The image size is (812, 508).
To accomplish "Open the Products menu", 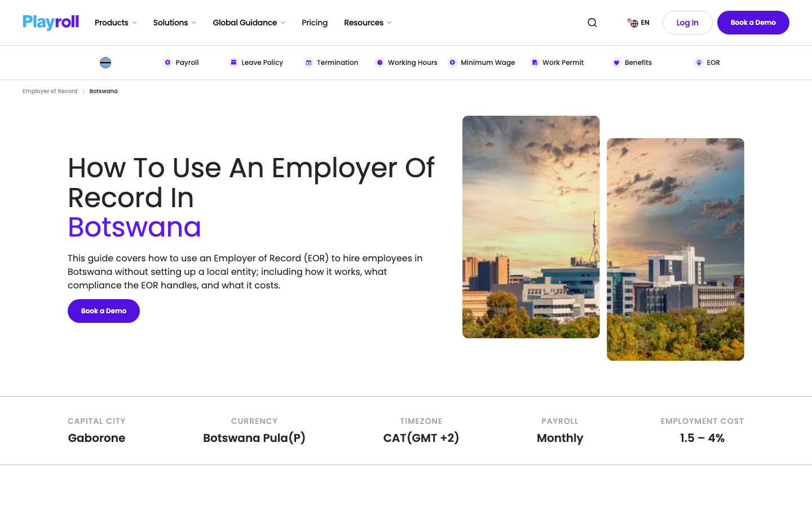I will 116,23.
